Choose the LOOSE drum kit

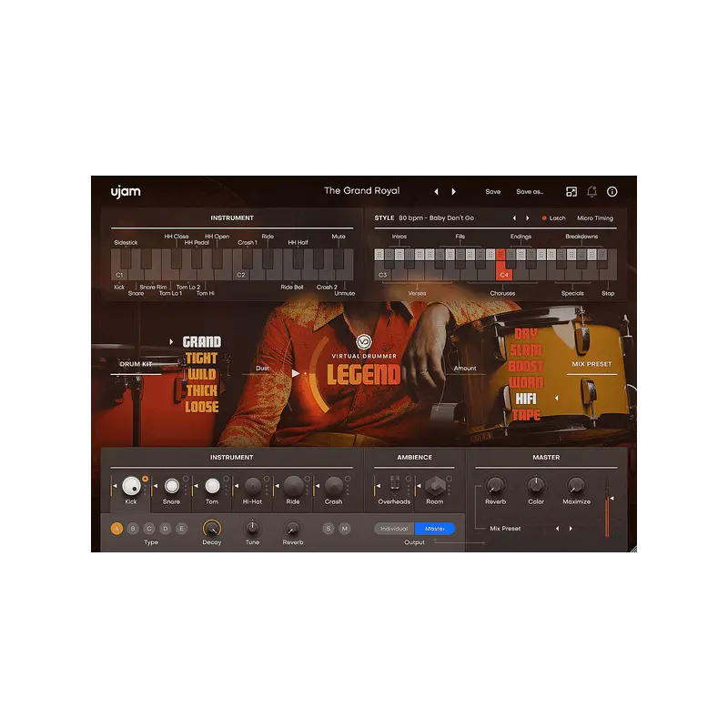click(202, 407)
